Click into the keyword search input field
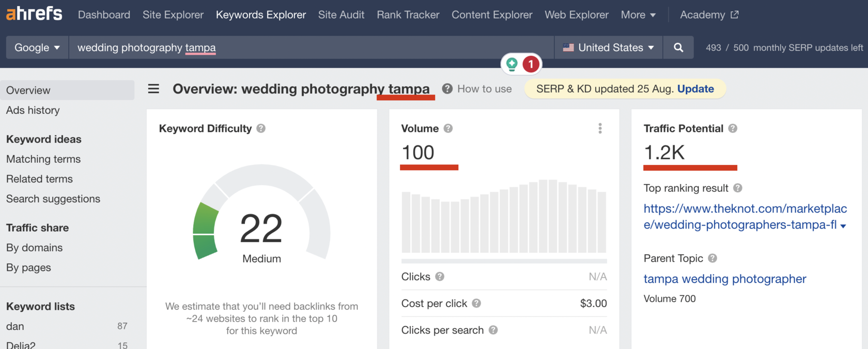 click(310, 48)
